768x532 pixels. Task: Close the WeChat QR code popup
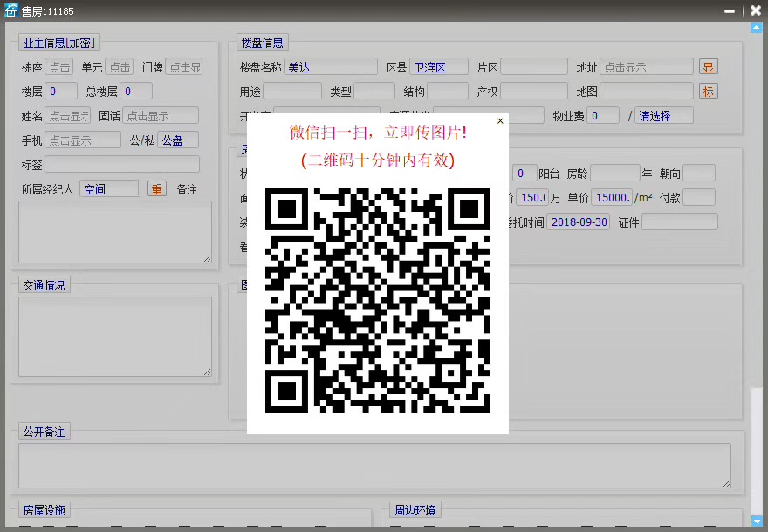500,121
